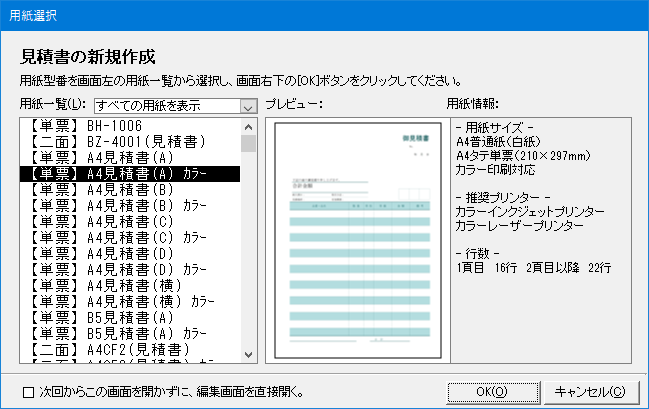
Task: Select 【単票】 A4見積書(横) without カラー
Action: pyautogui.click(x=130, y=286)
